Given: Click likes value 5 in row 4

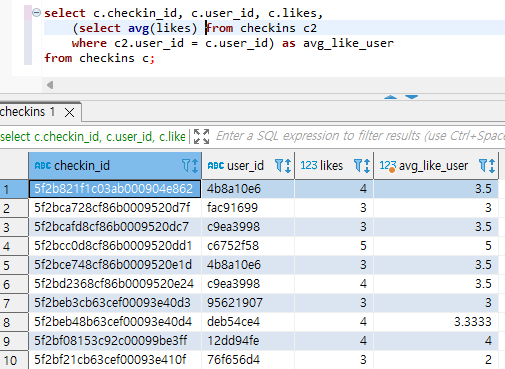Looking at the screenshot, I should click(x=334, y=246).
